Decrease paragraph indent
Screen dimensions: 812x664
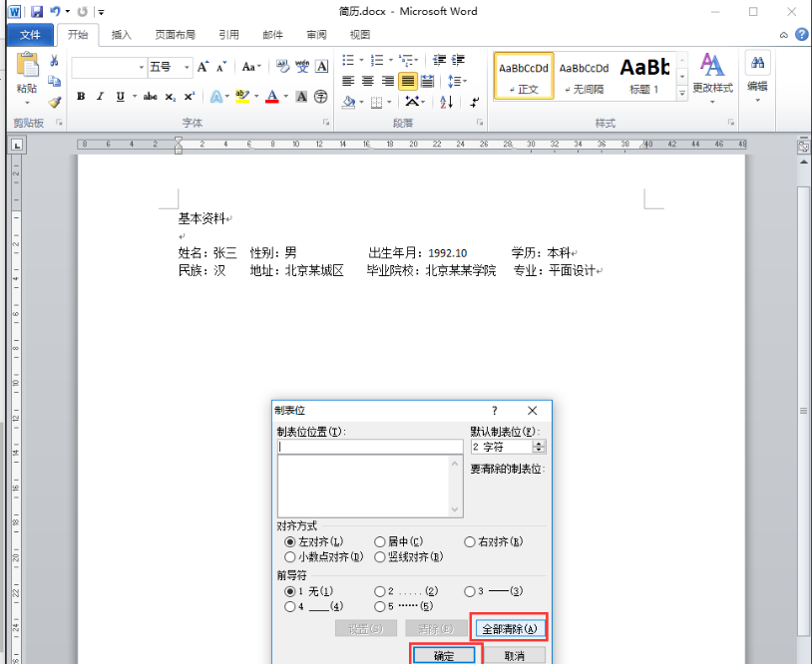click(439, 60)
